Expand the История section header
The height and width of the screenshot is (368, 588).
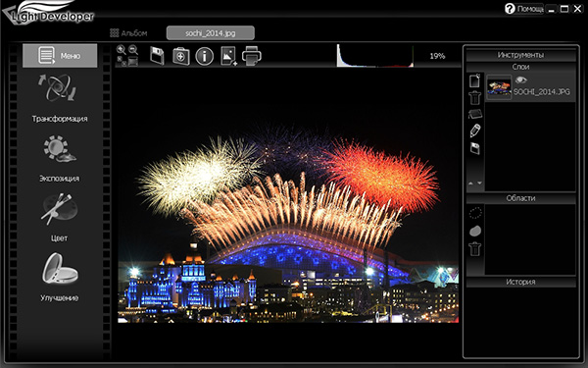pyautogui.click(x=521, y=282)
